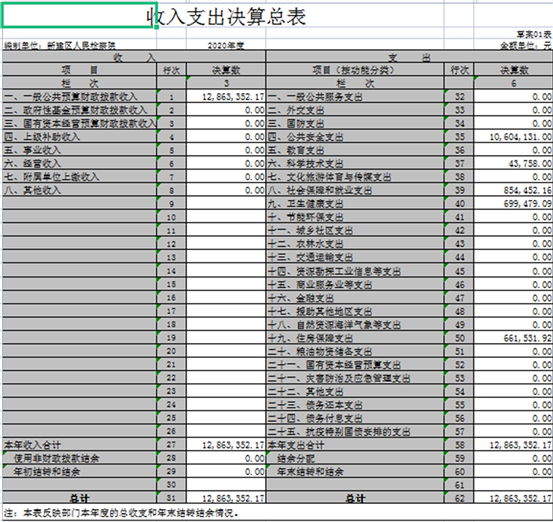Viewport: 553px width, 522px height.
Task: Select the 年初结转和结余 label cell
Action: (79, 472)
